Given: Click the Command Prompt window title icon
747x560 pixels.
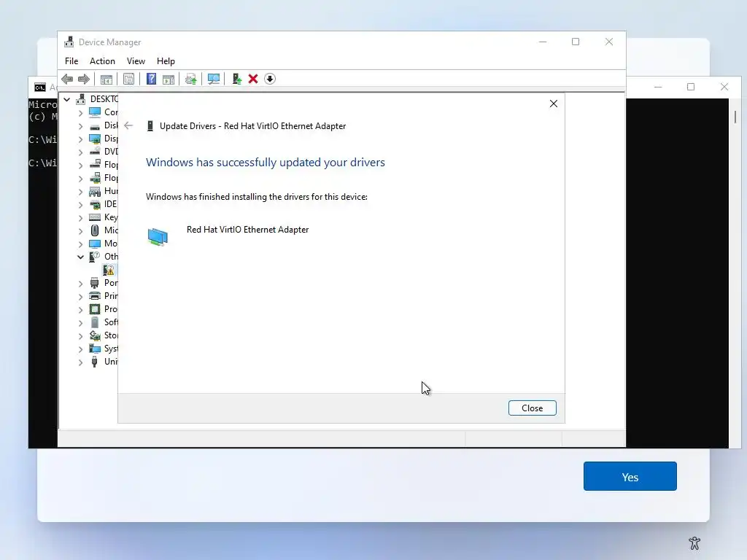Looking at the screenshot, I should (40, 87).
